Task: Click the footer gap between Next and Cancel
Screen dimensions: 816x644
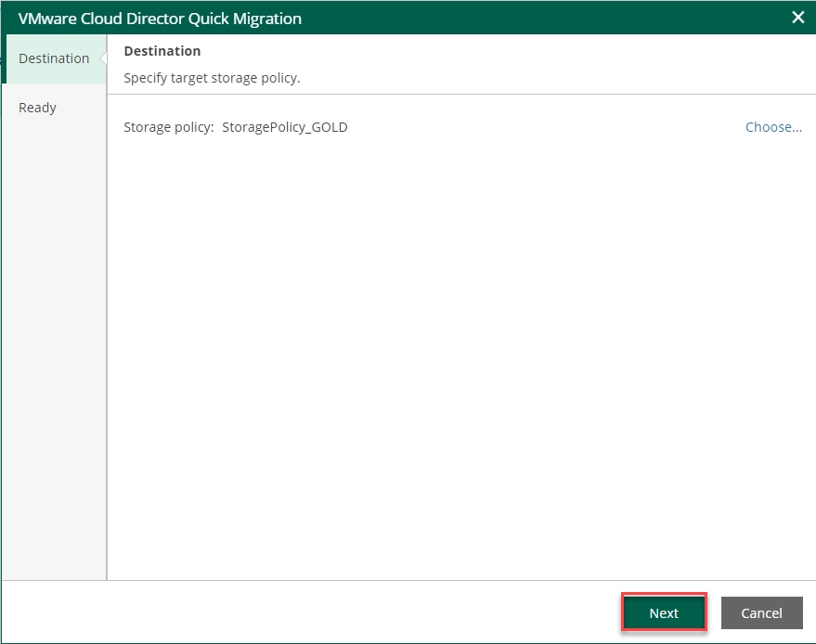Action: pos(714,612)
